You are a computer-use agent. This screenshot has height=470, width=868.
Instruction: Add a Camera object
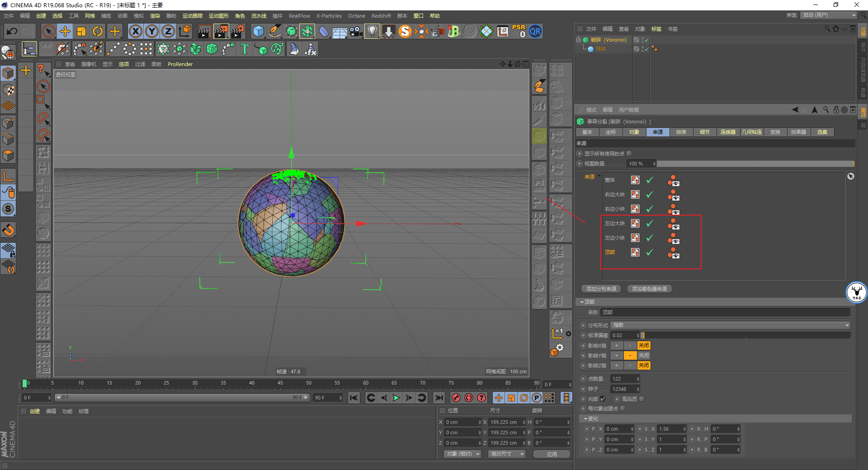(356, 31)
